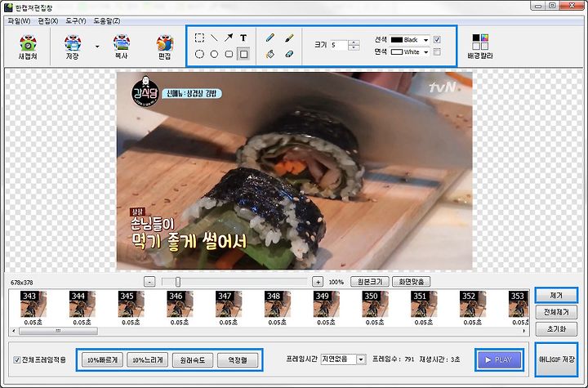588x388 pixels.
Task: Select the square rectangle shape tool
Action: [x=243, y=54]
